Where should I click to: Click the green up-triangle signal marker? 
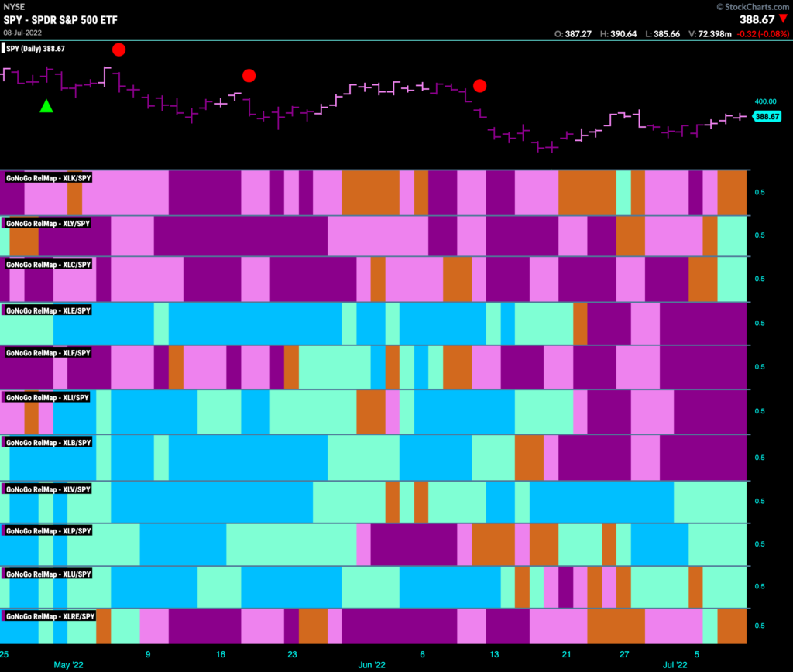46,106
